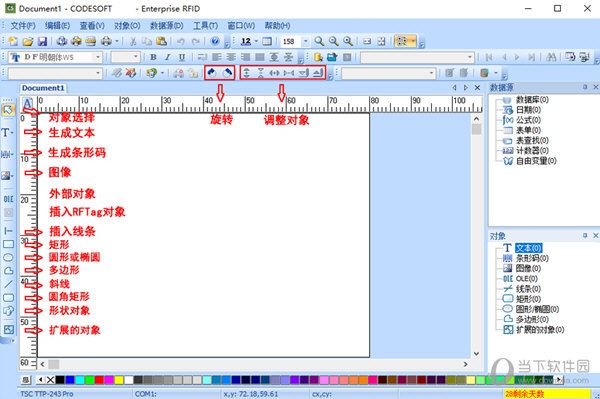This screenshot has height=399, width=600.
Task: Select 数据库(0) in data source tree
Action: coord(532,99)
